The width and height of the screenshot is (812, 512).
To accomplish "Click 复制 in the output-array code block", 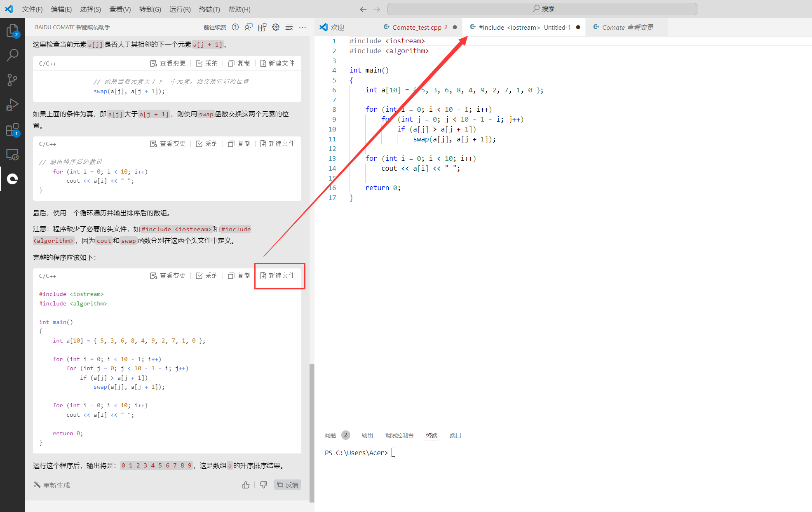I will click(239, 143).
